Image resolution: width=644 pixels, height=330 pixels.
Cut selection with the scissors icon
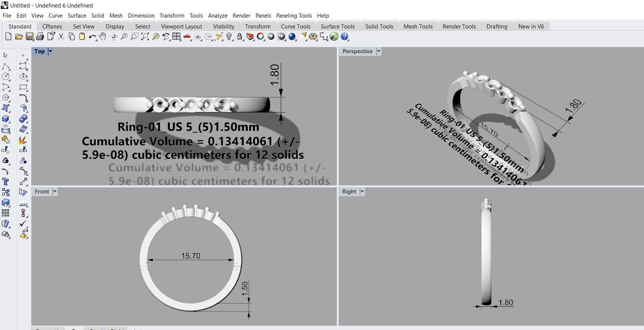click(61, 36)
